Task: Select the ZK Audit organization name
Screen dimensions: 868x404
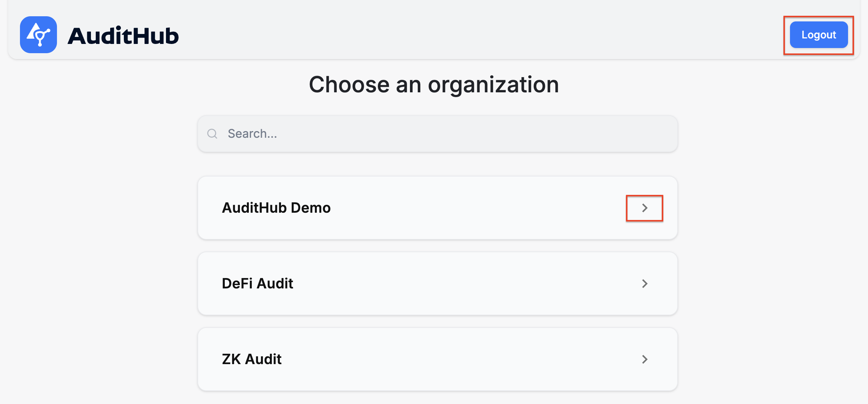Action: click(252, 359)
